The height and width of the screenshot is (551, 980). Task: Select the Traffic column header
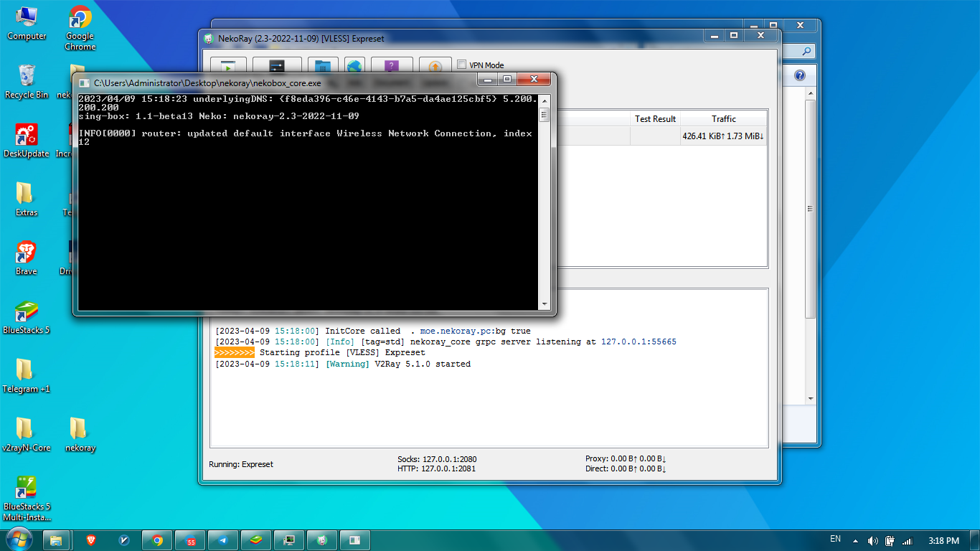point(724,118)
